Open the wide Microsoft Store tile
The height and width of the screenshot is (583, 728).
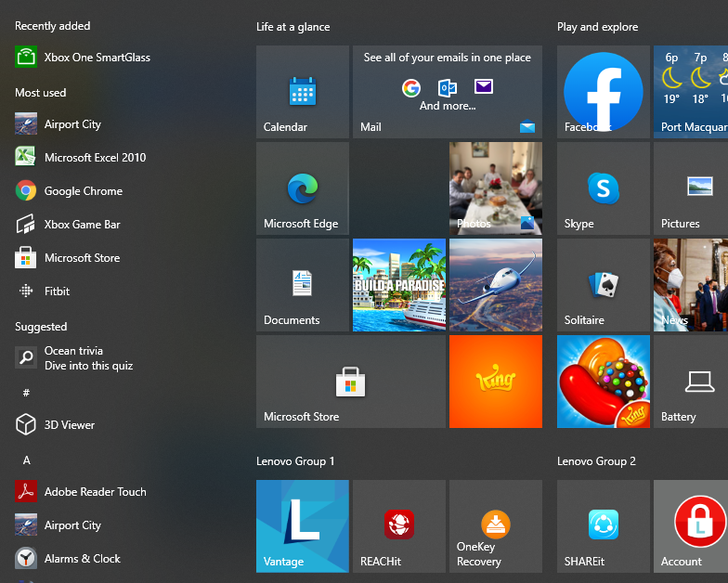(x=351, y=382)
